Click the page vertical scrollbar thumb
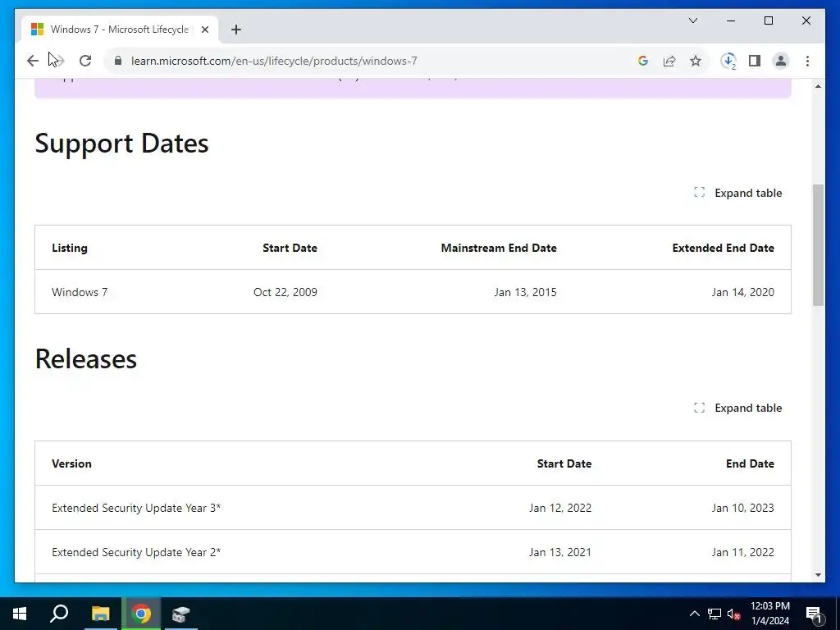This screenshot has height=630, width=840. point(818,244)
